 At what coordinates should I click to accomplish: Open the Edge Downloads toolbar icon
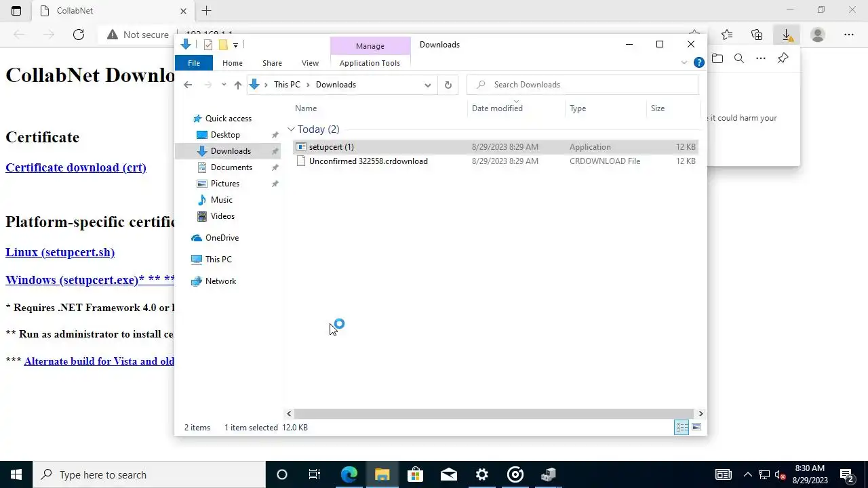pyautogui.click(x=787, y=35)
